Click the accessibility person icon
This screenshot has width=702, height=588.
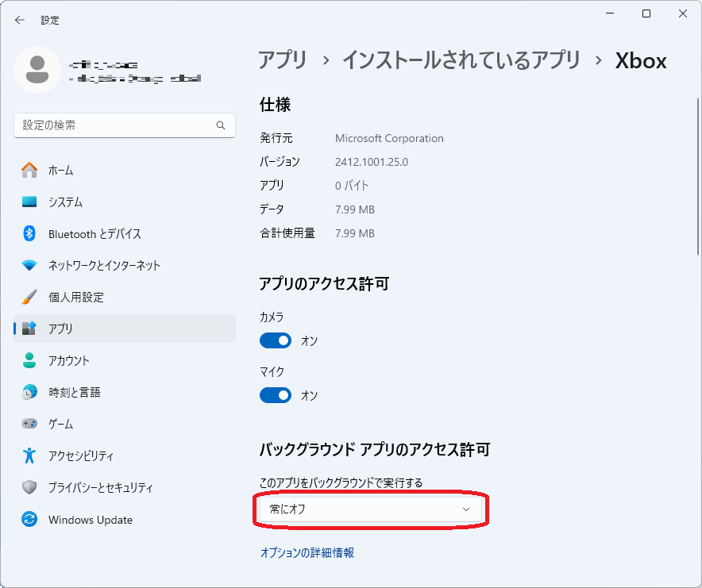(29, 455)
